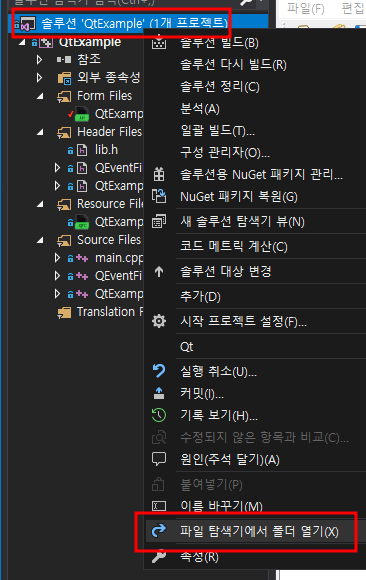The image size is (366, 580).
Task: Click the startup project gear icon
Action: click(x=159, y=321)
